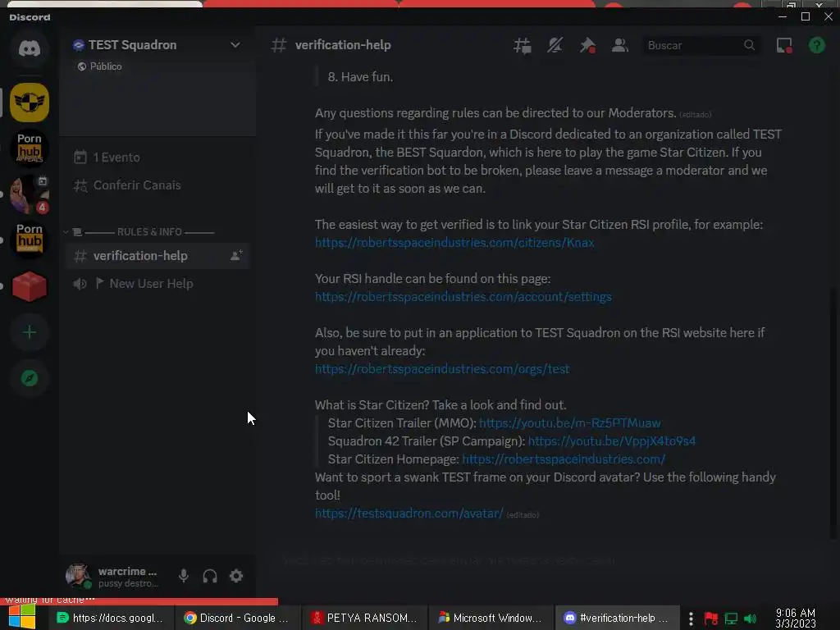Switch to PETYA RANSOM taskbar item

click(x=365, y=618)
